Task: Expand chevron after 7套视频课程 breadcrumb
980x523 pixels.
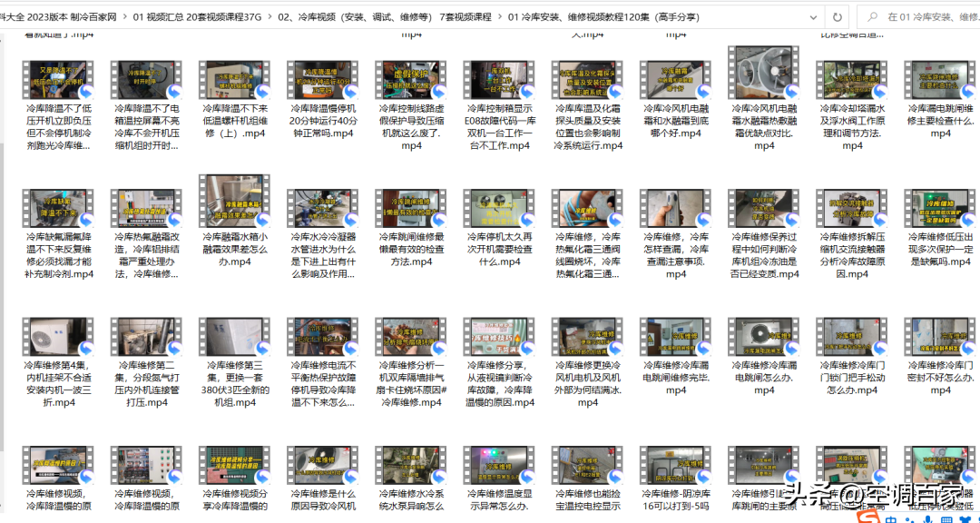Action: 499,17
